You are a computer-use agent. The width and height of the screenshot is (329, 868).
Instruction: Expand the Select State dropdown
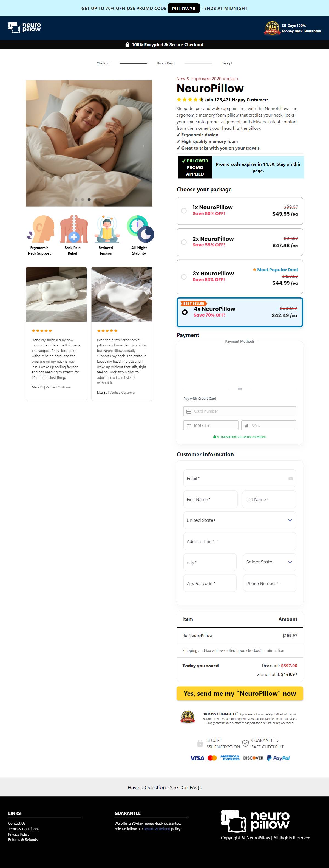270,562
